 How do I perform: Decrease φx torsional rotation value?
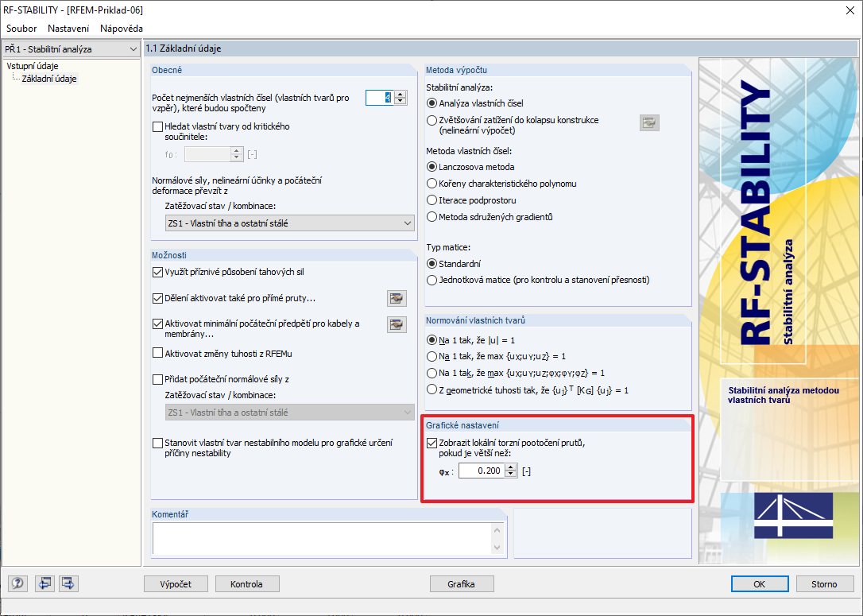(511, 474)
